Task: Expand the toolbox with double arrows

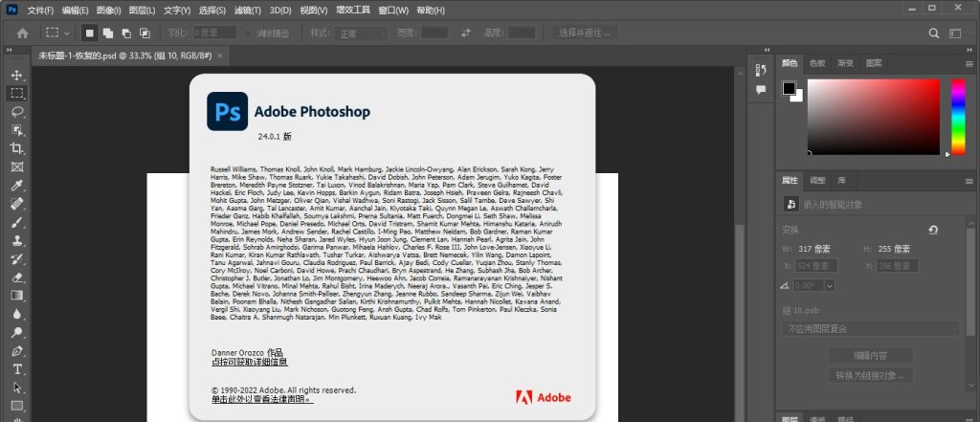Action: tap(9, 50)
